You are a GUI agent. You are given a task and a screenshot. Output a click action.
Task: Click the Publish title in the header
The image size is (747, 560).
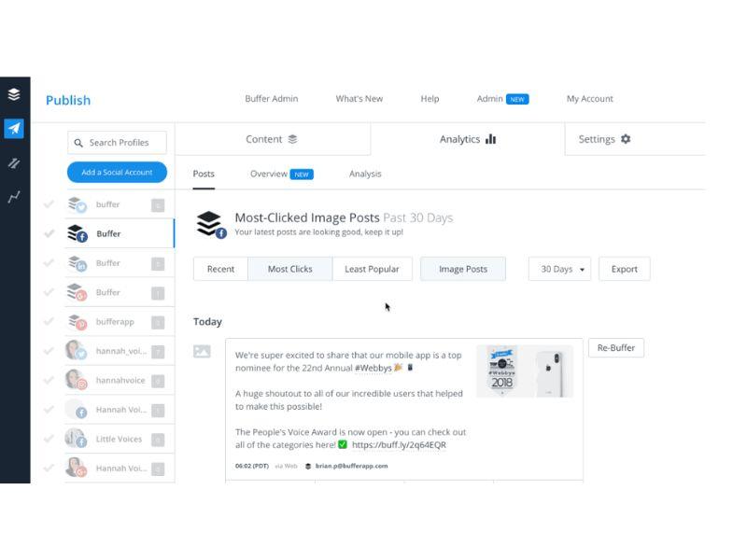[x=68, y=100]
